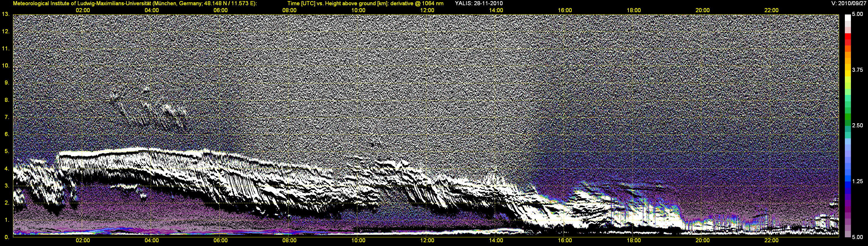This screenshot has height=246, width=868.
Task: Select the 14:00 label on the top time axis
Action: pyautogui.click(x=496, y=10)
